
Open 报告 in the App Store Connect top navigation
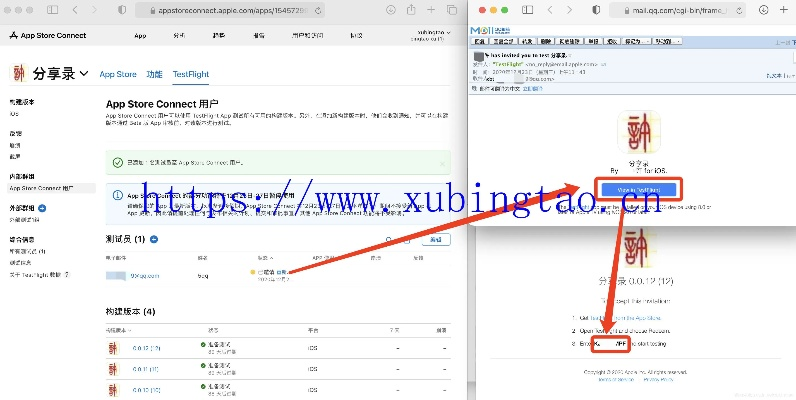pos(259,36)
